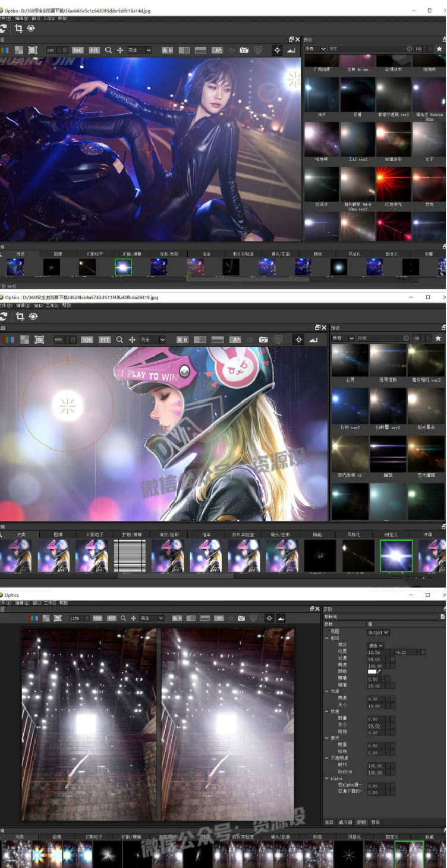Click the mask eye icon in motorcycle window toolbar
The image size is (447, 868).
[x=31, y=28]
